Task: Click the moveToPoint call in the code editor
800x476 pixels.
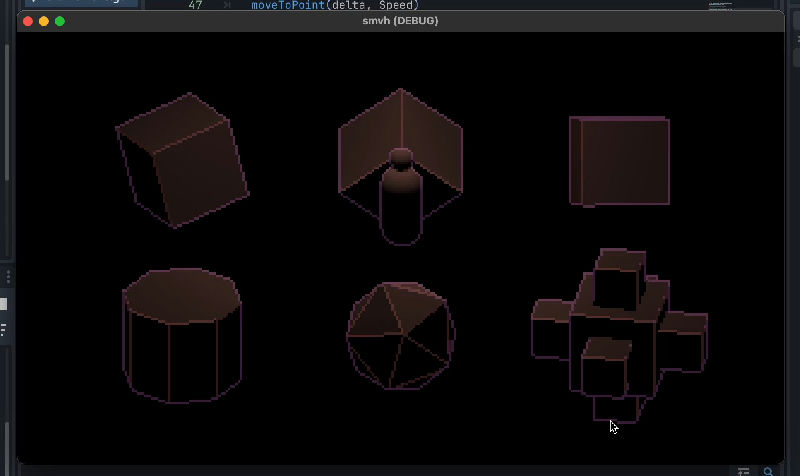Action: 292,5
